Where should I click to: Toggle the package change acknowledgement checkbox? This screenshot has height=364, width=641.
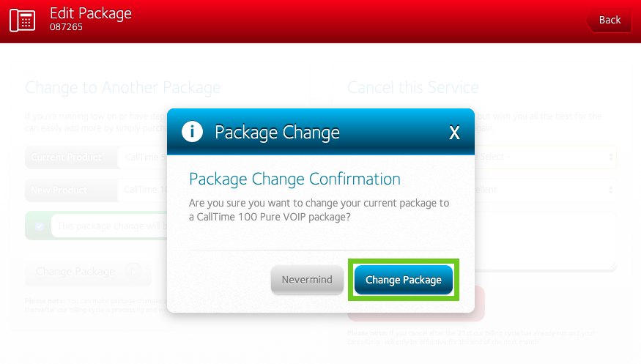click(40, 226)
